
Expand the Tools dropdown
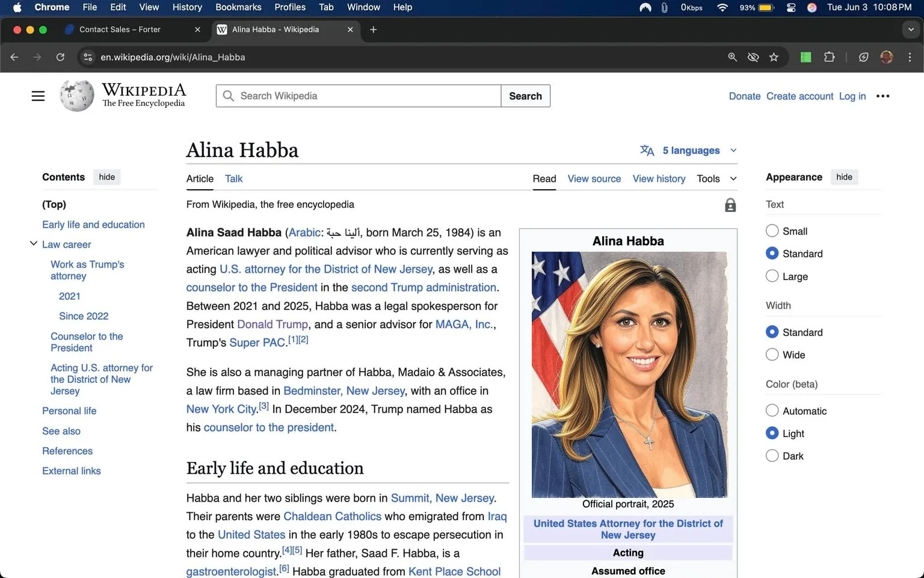pyautogui.click(x=715, y=179)
